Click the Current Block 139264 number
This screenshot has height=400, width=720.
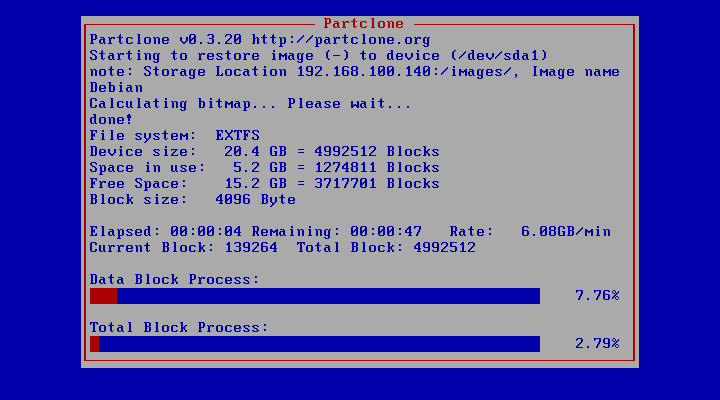click(x=242, y=247)
